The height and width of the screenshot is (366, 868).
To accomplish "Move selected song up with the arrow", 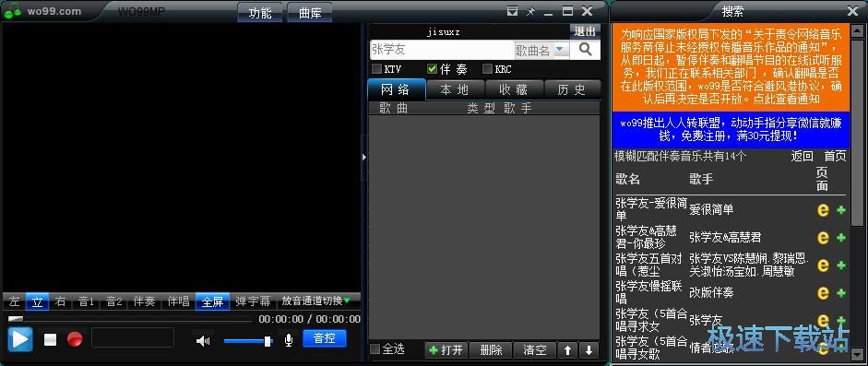I will 567,350.
